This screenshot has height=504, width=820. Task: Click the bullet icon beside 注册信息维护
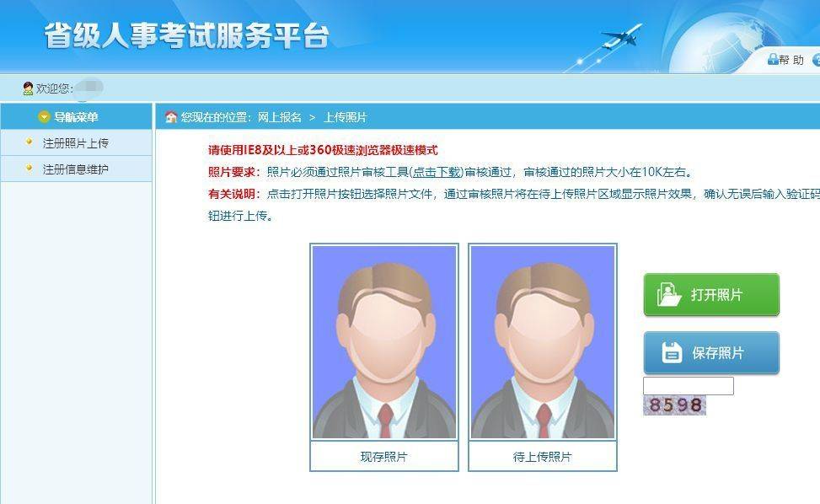click(29, 168)
